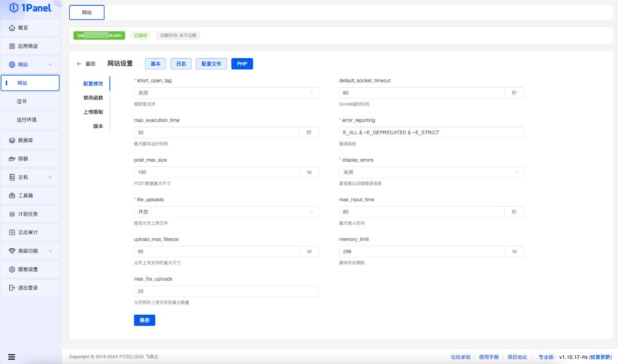Switch to the PHP tab
Screen dimensions: 618x364
pyautogui.click(x=242, y=63)
